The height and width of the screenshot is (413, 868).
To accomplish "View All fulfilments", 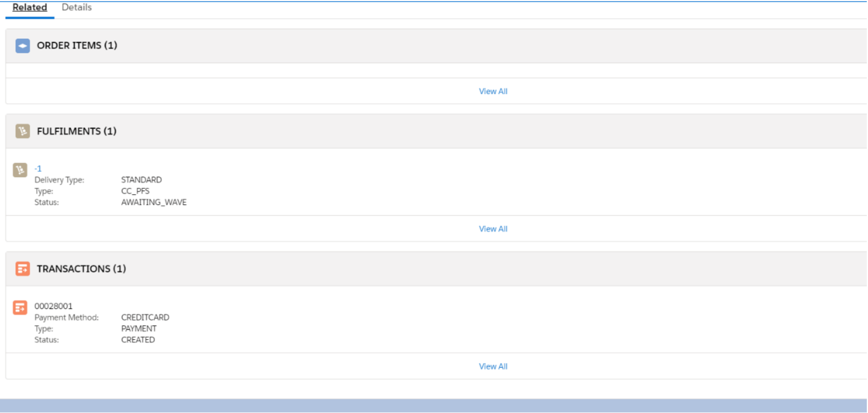I will click(493, 229).
